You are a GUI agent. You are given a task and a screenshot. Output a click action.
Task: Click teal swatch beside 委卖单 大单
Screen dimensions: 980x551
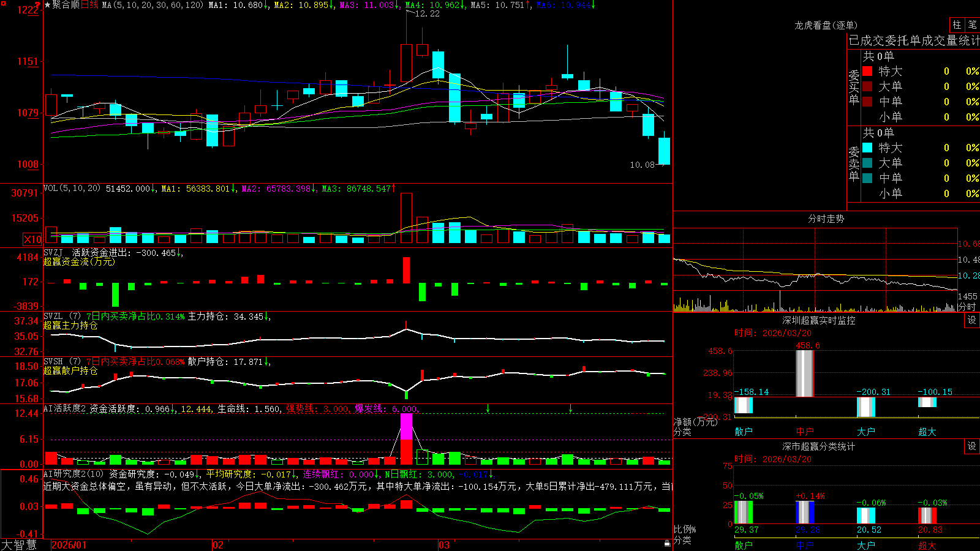pyautogui.click(x=867, y=163)
